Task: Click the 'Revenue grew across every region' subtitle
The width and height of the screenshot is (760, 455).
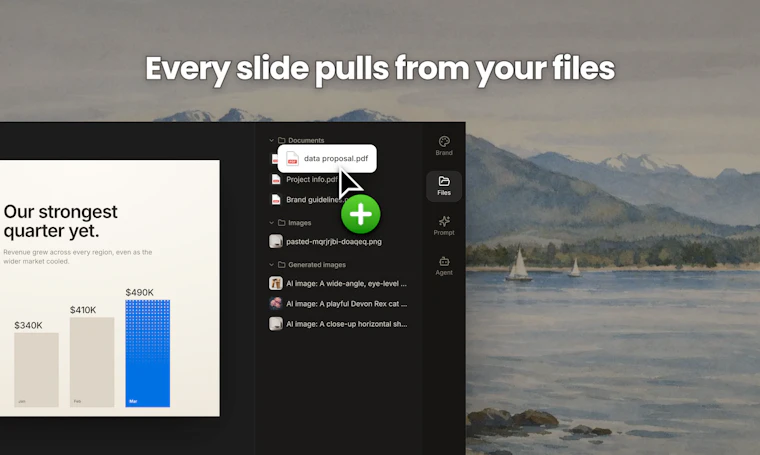Action: point(78,256)
